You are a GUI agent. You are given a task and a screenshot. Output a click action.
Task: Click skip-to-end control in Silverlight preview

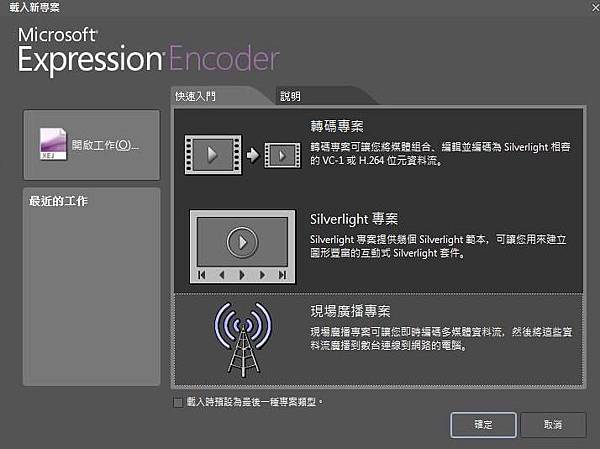coord(282,275)
